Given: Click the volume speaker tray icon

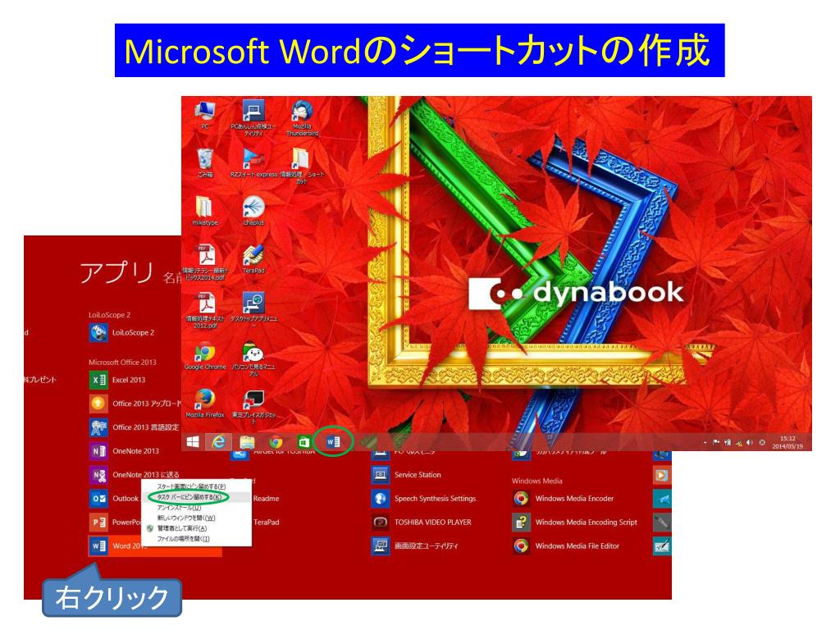Looking at the screenshot, I should point(750,442).
